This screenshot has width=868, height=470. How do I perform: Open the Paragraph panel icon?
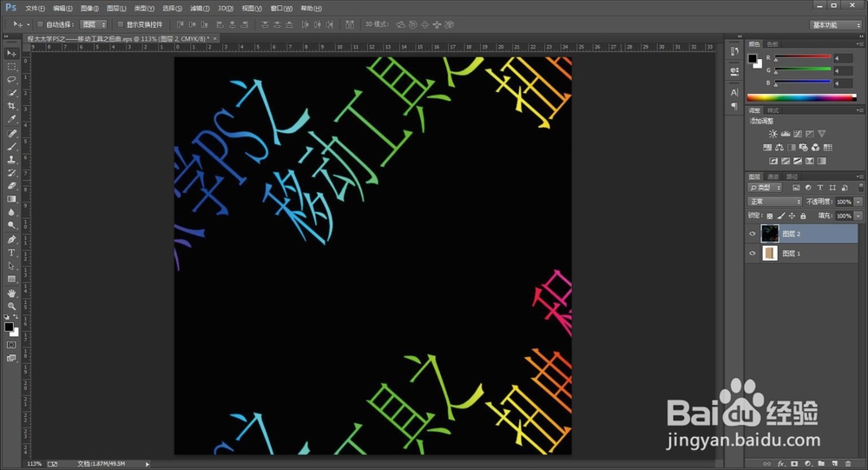point(734,106)
